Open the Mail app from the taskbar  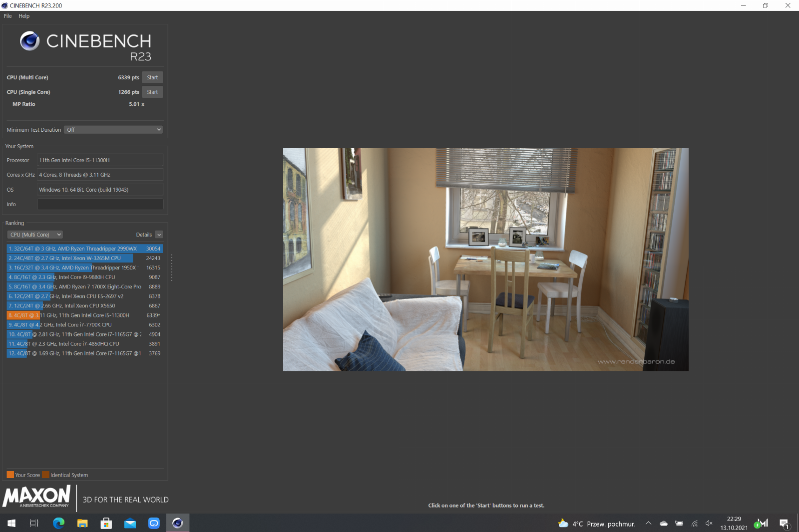coord(130,523)
